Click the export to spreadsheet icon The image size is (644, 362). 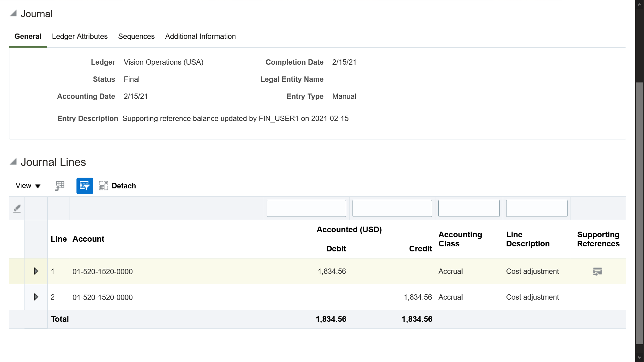pyautogui.click(x=60, y=186)
